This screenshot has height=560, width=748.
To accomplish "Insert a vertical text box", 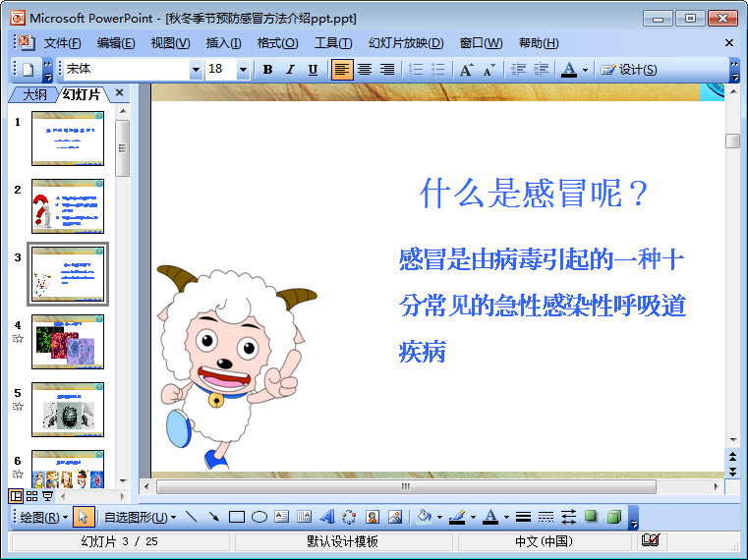I will [305, 517].
